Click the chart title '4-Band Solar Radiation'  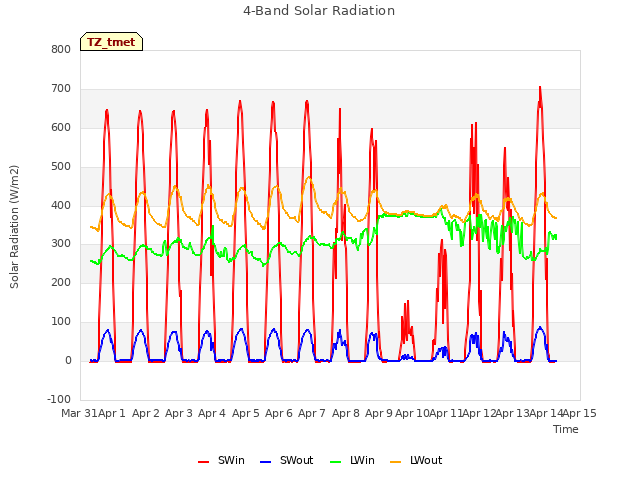coord(319,11)
